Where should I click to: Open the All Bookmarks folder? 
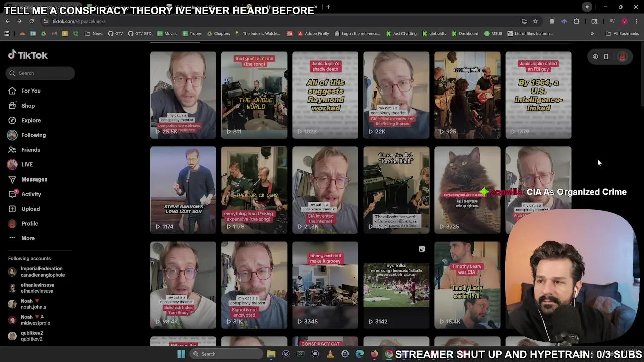pos(622,34)
